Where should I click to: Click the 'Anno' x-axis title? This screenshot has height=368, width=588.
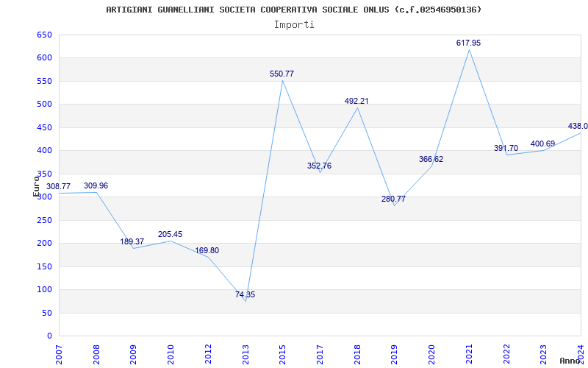[x=570, y=361]
